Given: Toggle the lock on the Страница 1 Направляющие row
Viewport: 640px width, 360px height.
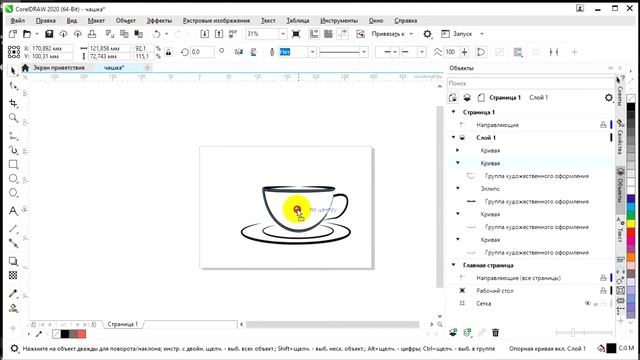Looking at the screenshot, I should tap(603, 125).
